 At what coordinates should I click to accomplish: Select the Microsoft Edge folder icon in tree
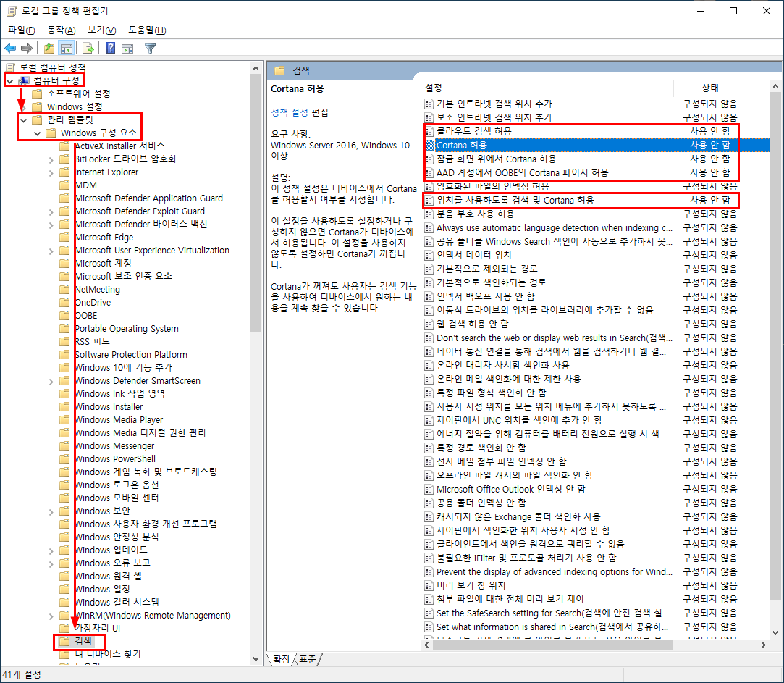pyautogui.click(x=66, y=238)
